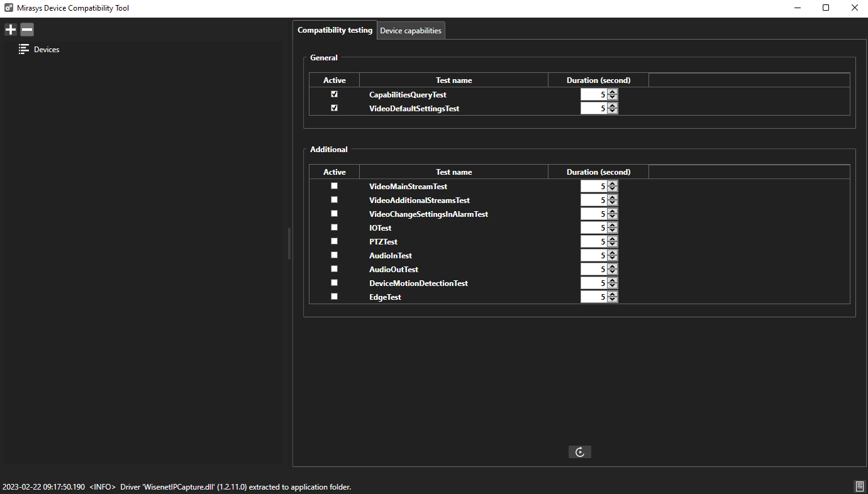The height and width of the screenshot is (494, 868).
Task: Increase the IOTest duration with up arrow
Action: pyautogui.click(x=613, y=225)
